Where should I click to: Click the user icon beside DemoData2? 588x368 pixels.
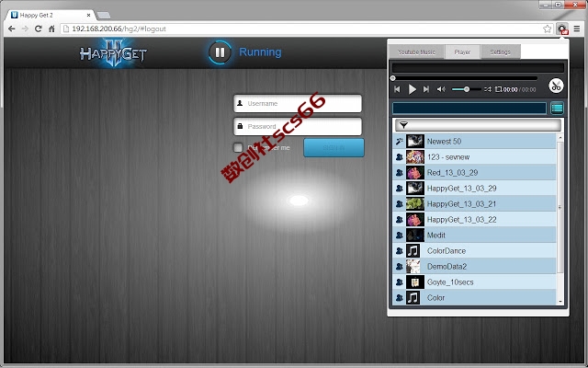tap(399, 267)
